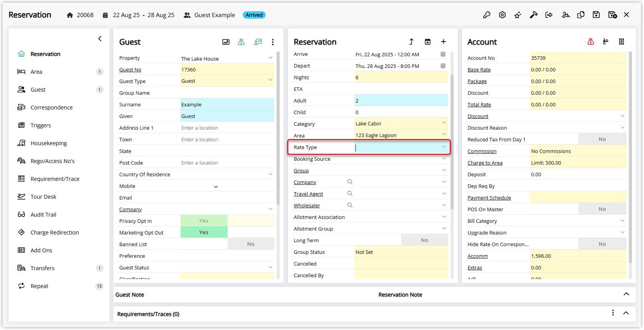The width and height of the screenshot is (644, 330).
Task: Click the sparkle stars icon
Action: (518, 15)
